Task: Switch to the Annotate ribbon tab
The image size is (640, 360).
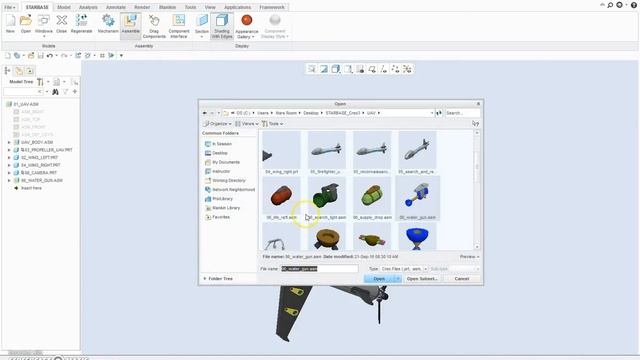Action: (x=116, y=7)
